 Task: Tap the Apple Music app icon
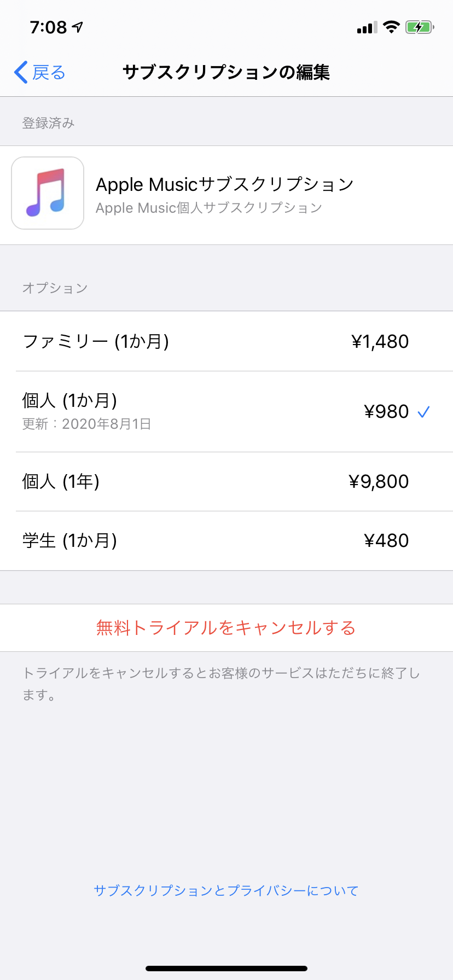[x=48, y=193]
